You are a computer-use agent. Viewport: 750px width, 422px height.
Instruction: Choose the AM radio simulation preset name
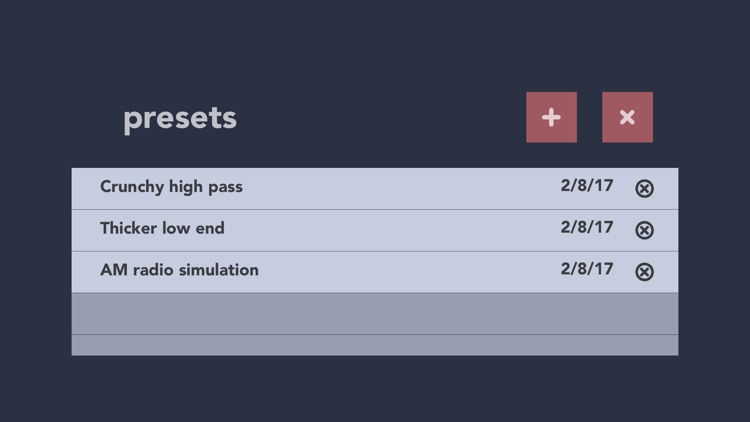pyautogui.click(x=179, y=270)
